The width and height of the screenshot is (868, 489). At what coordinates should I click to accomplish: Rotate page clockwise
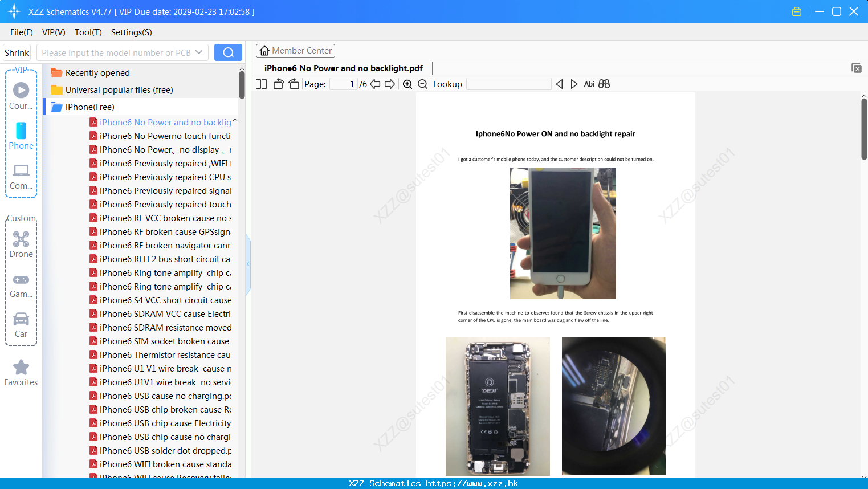294,84
